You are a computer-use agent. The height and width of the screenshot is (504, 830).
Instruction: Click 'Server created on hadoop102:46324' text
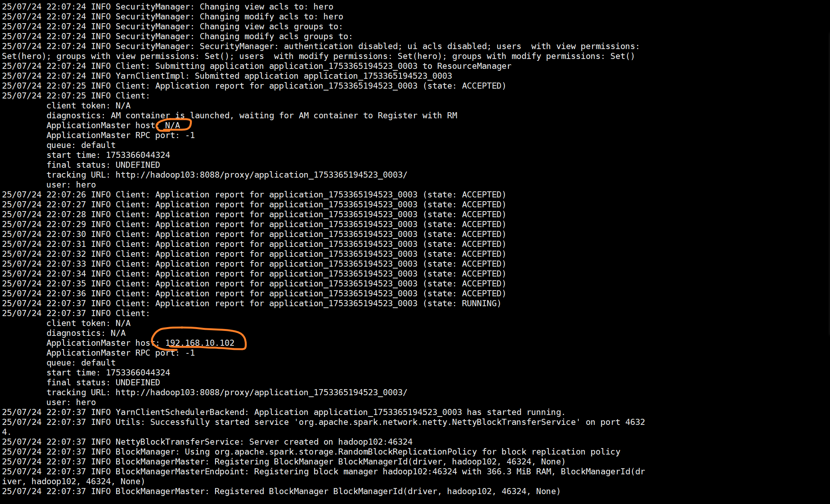tap(331, 442)
